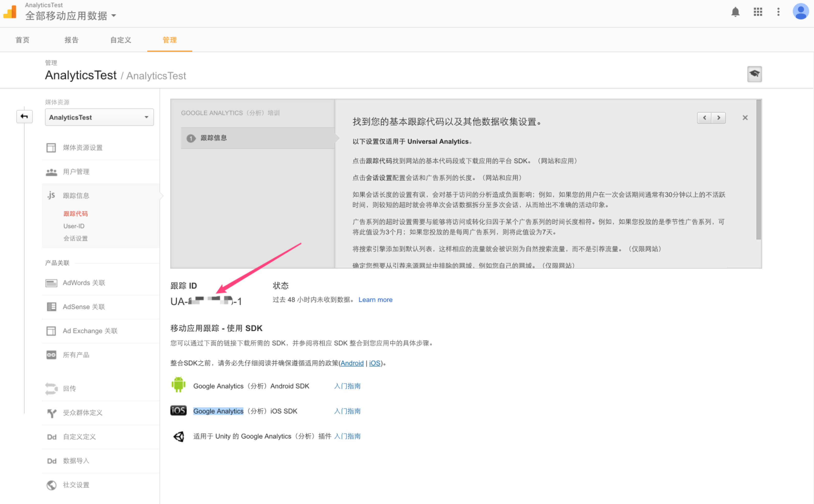Open the iOS policy link
Viewport: 814px width, 504px height.
[x=375, y=363]
